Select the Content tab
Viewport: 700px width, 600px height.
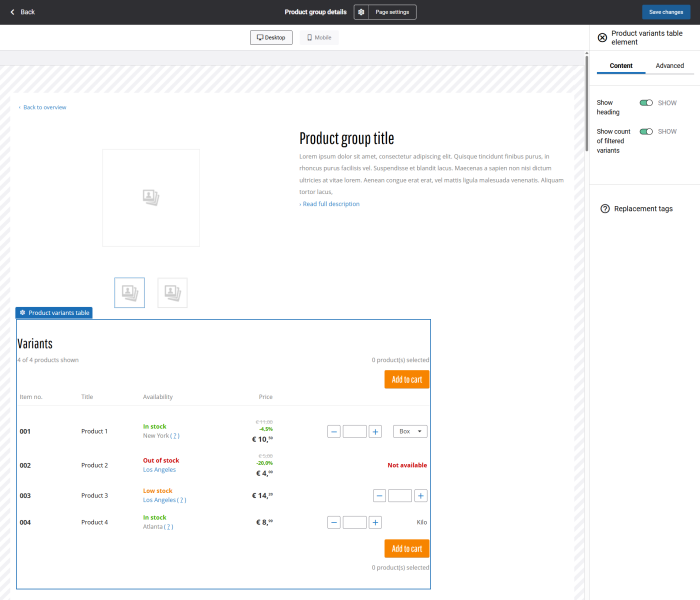pos(621,66)
